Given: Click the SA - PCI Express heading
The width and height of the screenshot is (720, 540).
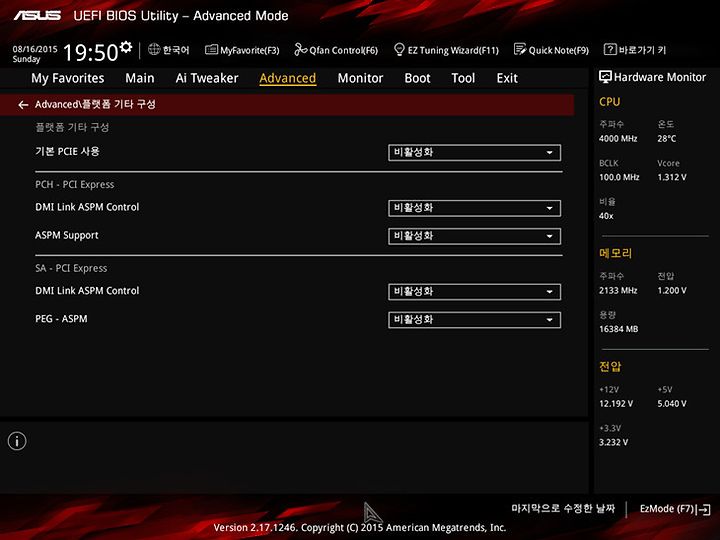Looking at the screenshot, I should 71,268.
